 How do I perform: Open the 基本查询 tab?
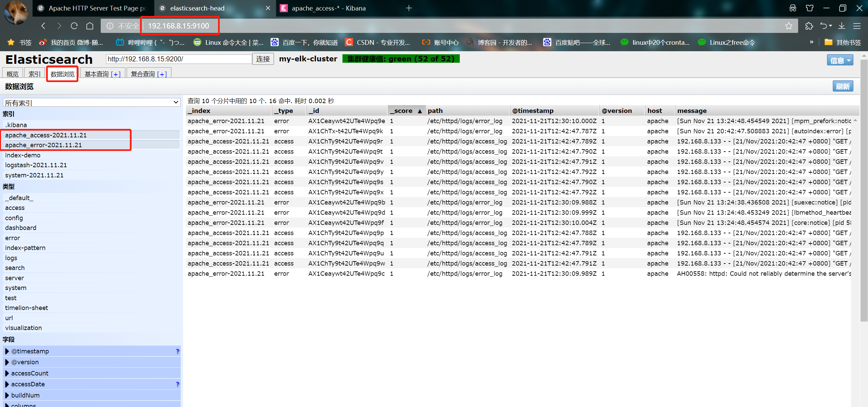click(102, 74)
